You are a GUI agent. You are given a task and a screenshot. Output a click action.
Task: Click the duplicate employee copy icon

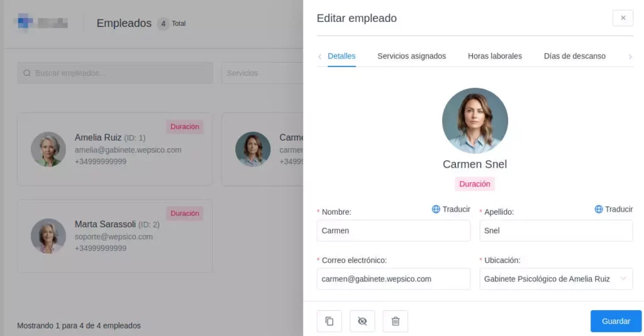(329, 321)
